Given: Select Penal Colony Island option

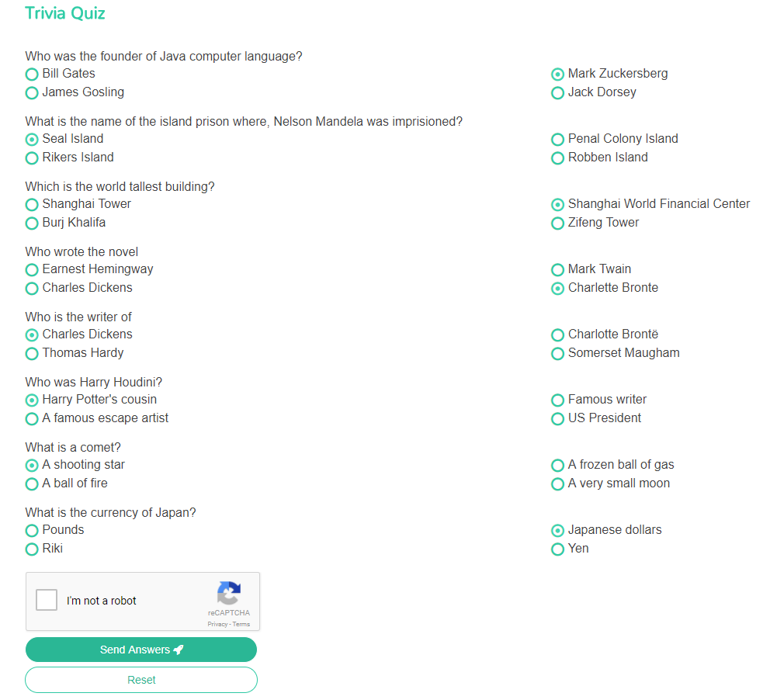Looking at the screenshot, I should coord(557,140).
